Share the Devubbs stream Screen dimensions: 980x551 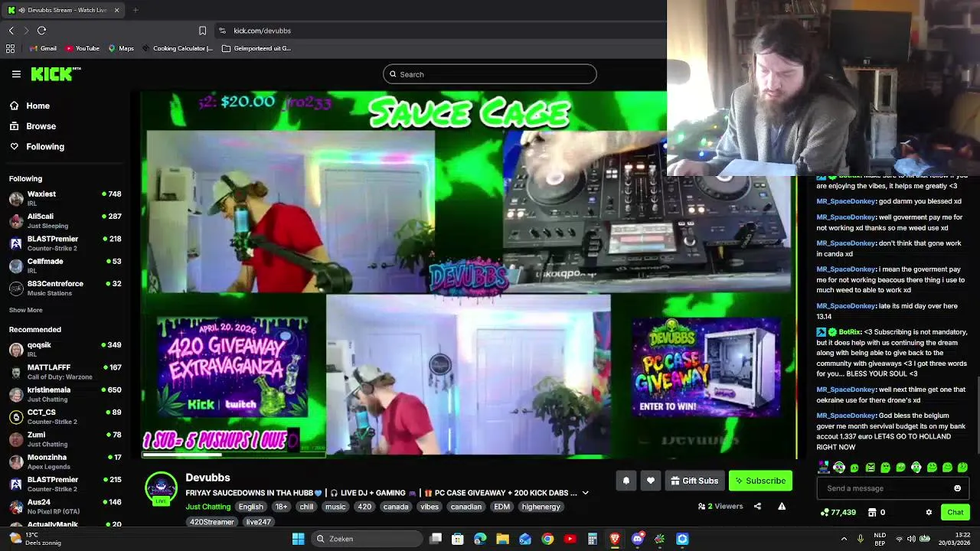[757, 506]
